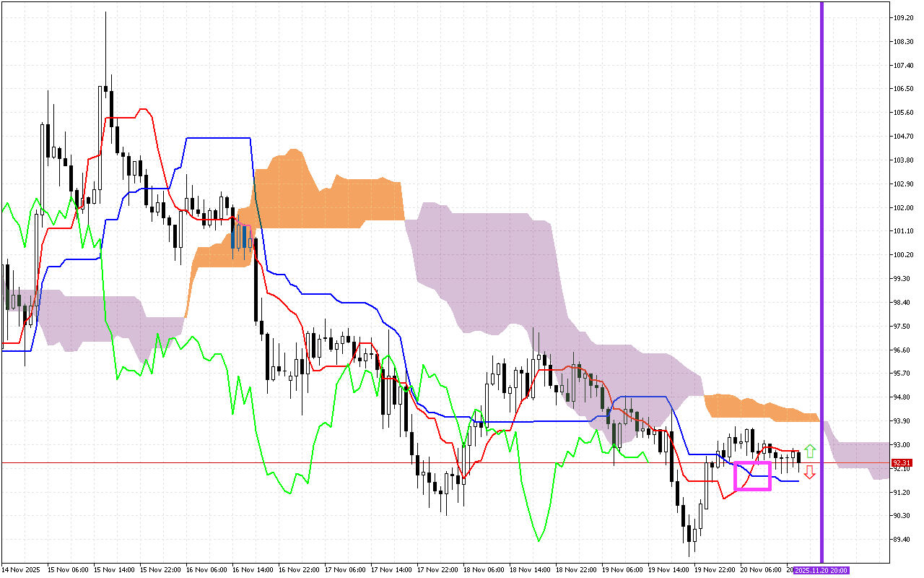This screenshot has width=924, height=578.
Task: Click the 16 Nov 06:00 time label
Action: tap(208, 570)
